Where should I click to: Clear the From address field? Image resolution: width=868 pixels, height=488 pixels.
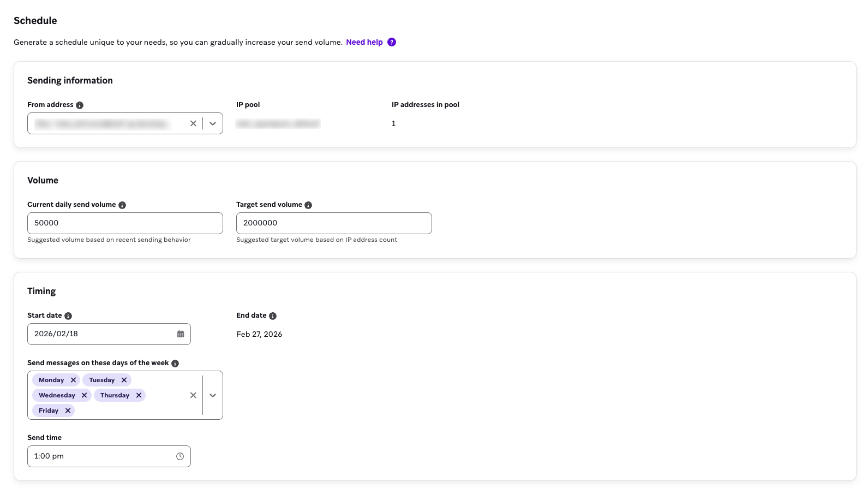[x=193, y=123]
